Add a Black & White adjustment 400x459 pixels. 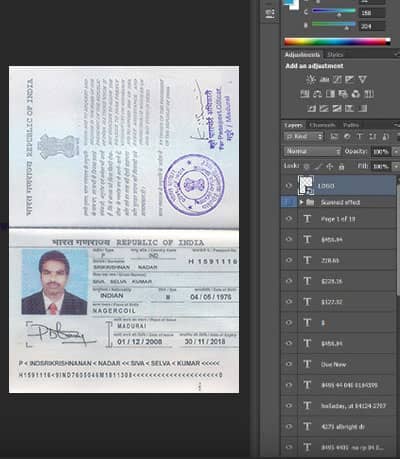(330, 94)
